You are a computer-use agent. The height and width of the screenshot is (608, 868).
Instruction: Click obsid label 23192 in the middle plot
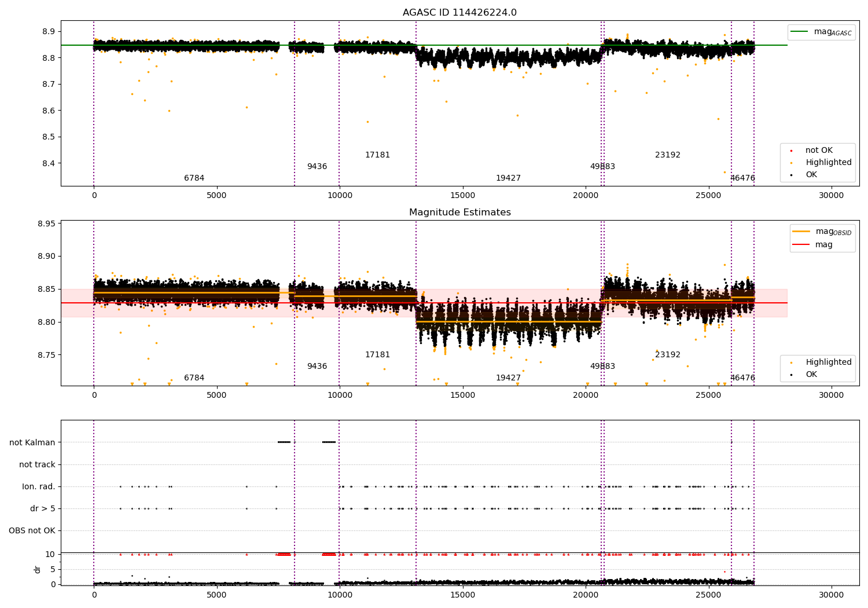tap(668, 355)
